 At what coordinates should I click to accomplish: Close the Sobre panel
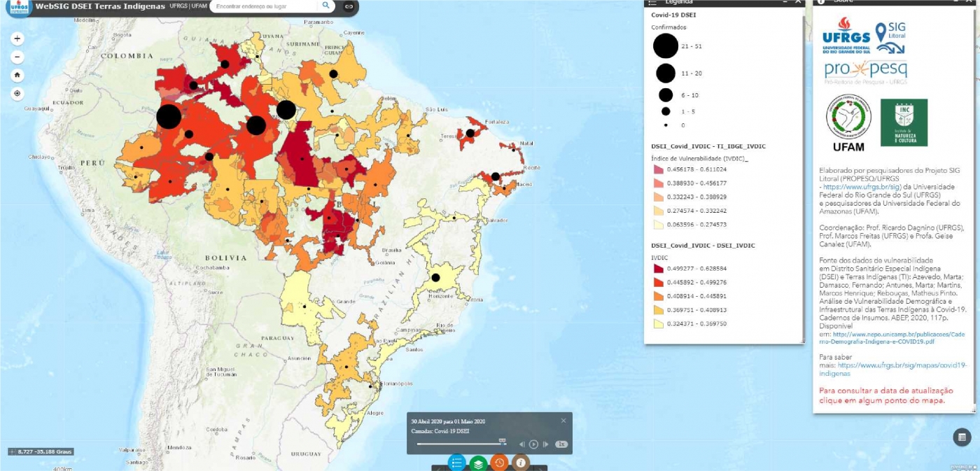[x=968, y=2]
